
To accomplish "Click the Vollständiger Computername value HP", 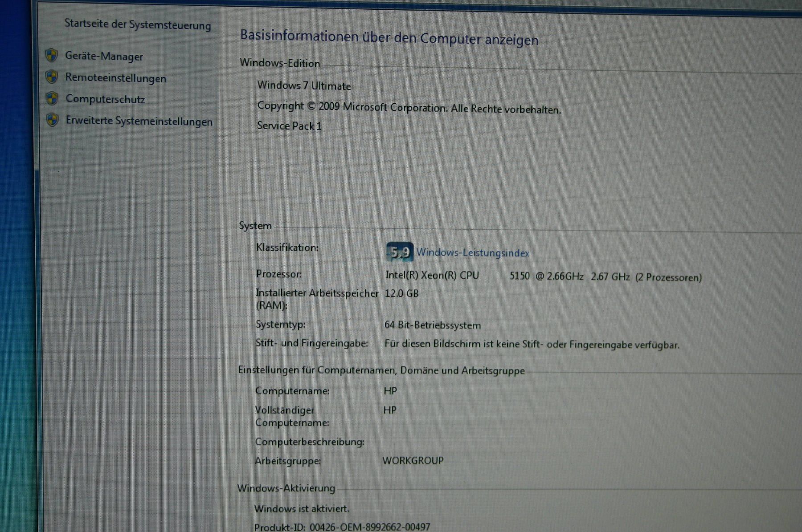I will pyautogui.click(x=390, y=410).
